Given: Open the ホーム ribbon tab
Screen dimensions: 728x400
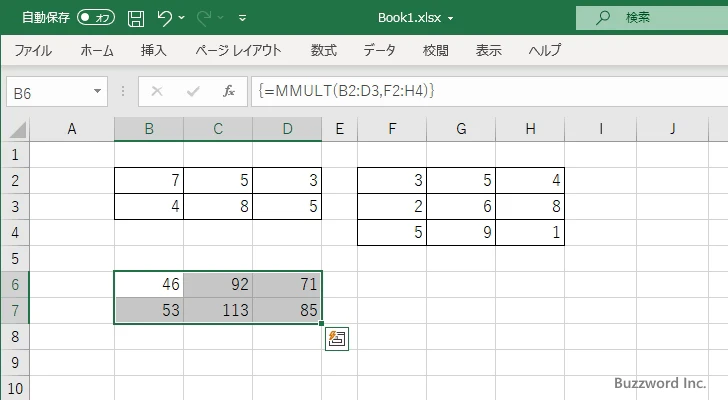Looking at the screenshot, I should coord(97,50).
